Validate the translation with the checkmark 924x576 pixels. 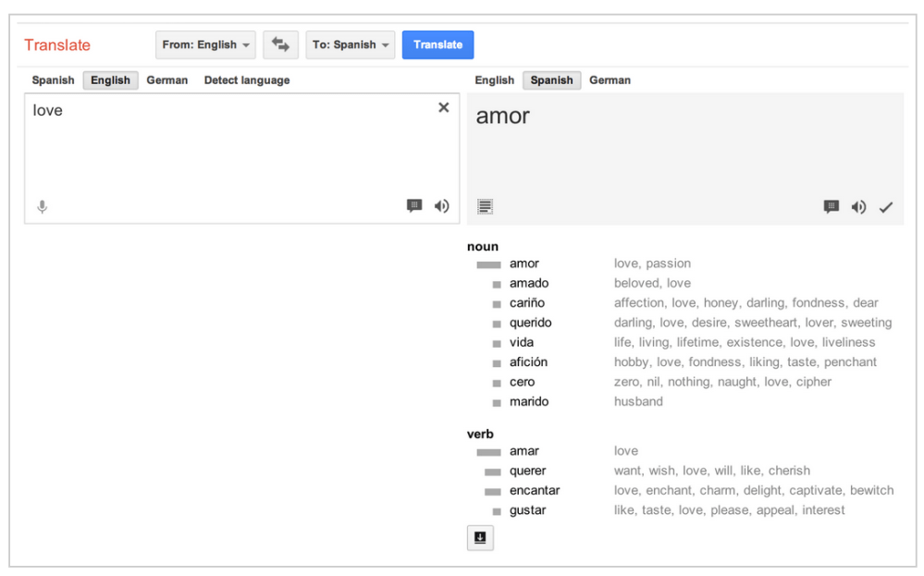coord(886,207)
